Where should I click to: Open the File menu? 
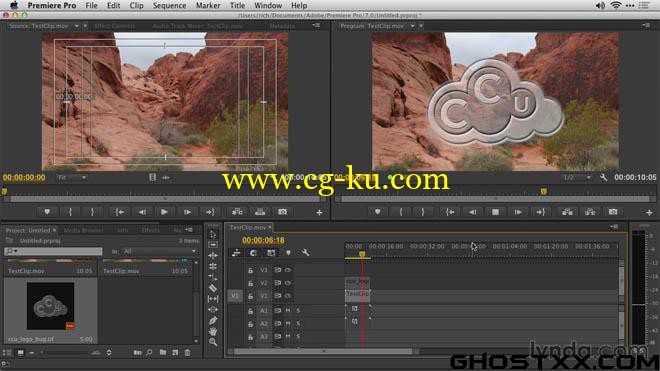(x=91, y=5)
